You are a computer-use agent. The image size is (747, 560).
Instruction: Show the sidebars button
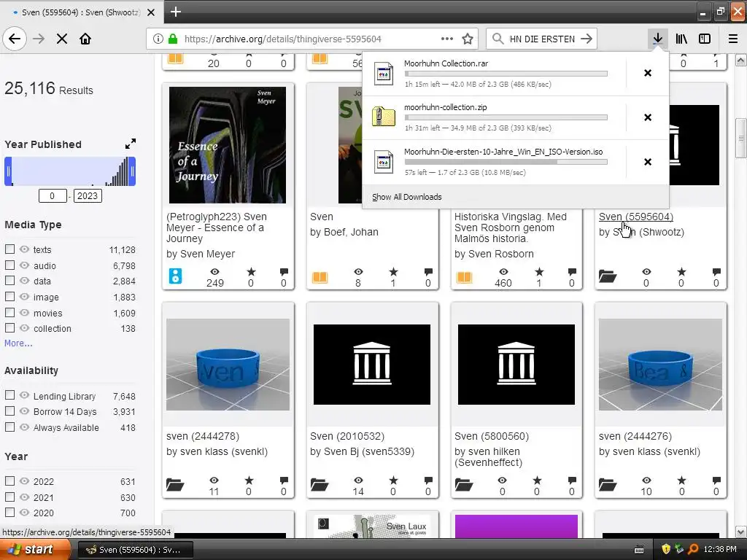(705, 39)
